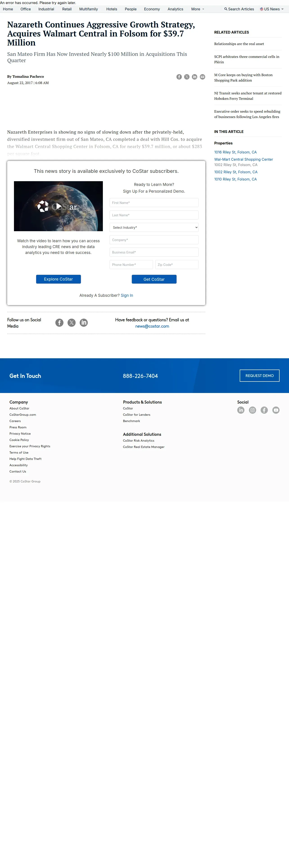Open Wal-Mart Central Shopping Center link
This screenshot has width=289, height=868.
point(244,159)
